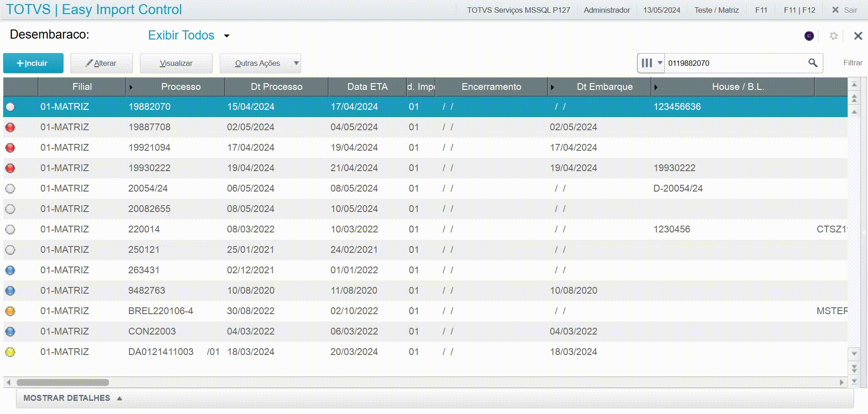
Task: Sort by Dt Processo column header
Action: [x=276, y=87]
